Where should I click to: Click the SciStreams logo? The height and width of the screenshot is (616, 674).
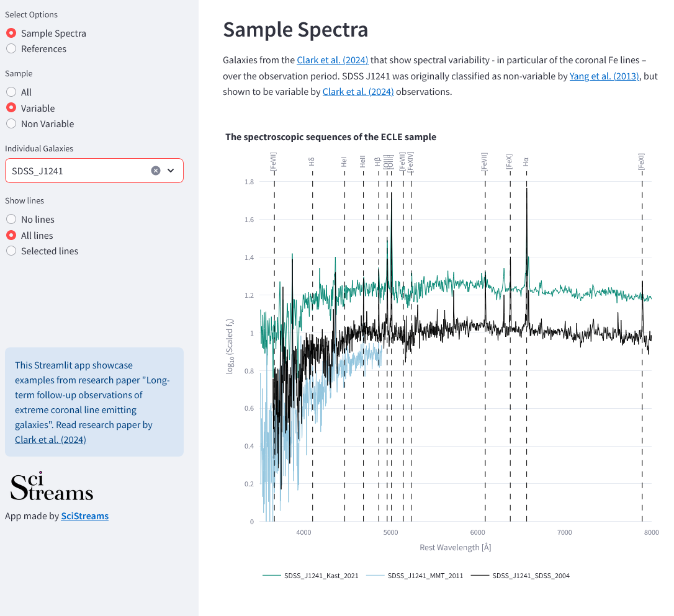(52, 486)
